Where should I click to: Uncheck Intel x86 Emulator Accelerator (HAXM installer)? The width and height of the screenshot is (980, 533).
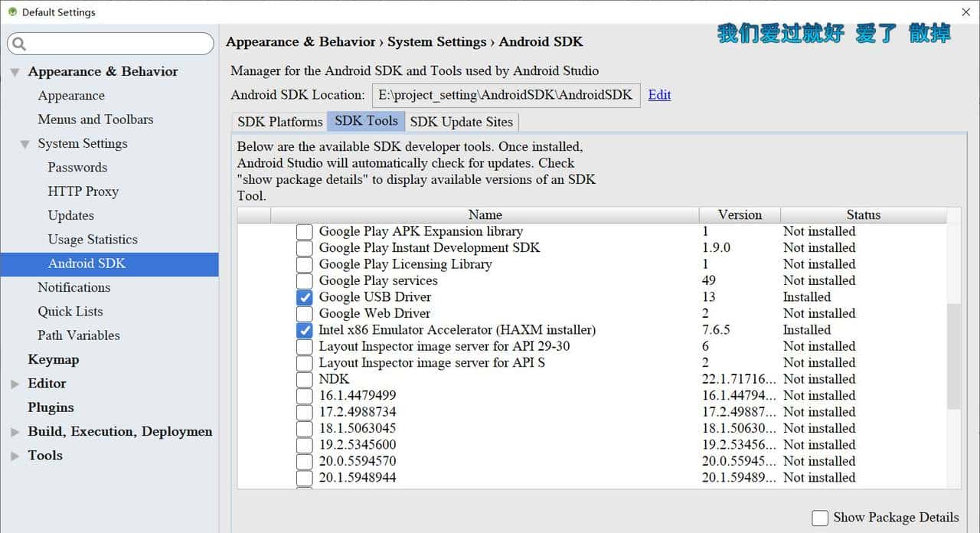304,330
